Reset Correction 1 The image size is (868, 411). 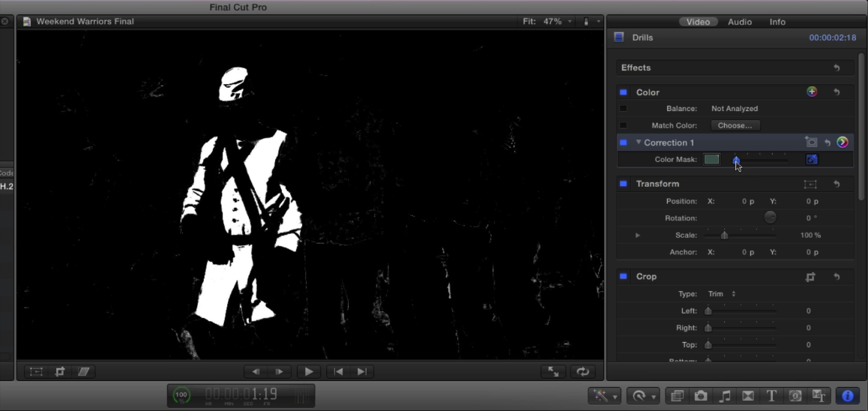click(827, 143)
